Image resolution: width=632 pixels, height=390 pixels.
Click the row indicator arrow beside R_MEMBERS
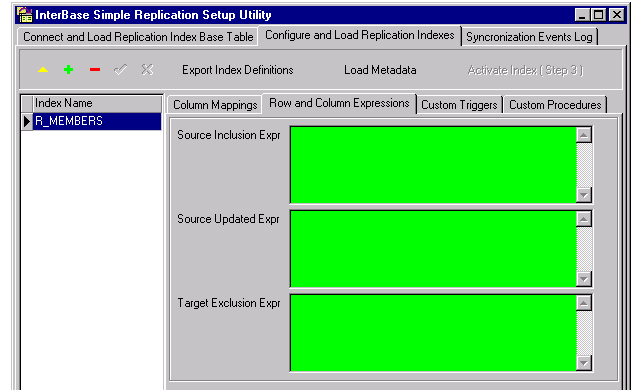[x=27, y=121]
